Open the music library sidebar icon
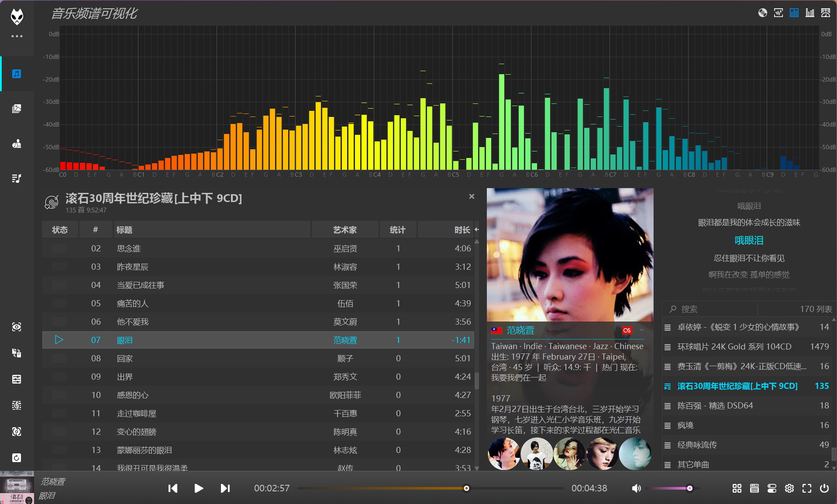This screenshot has width=837, height=504. [x=17, y=74]
